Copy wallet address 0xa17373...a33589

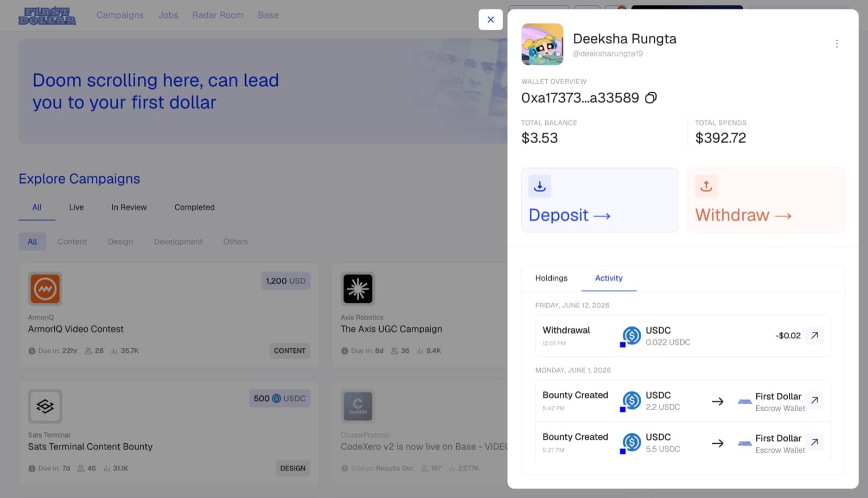point(651,98)
